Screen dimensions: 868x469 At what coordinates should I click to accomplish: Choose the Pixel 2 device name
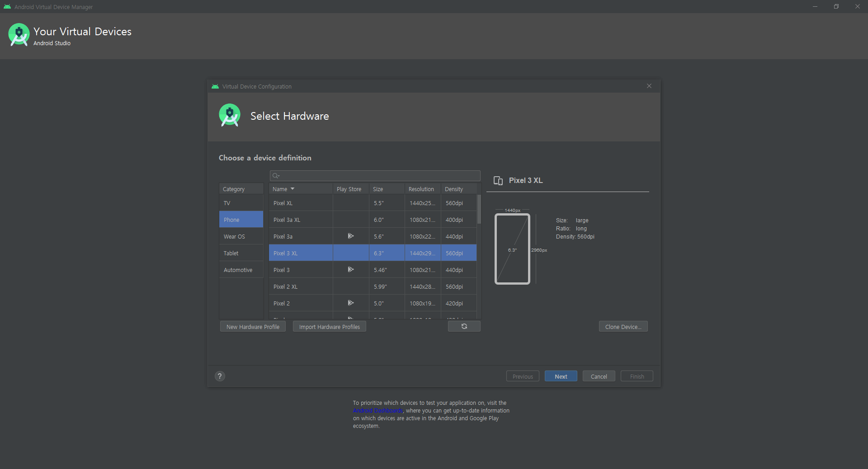tap(282, 303)
